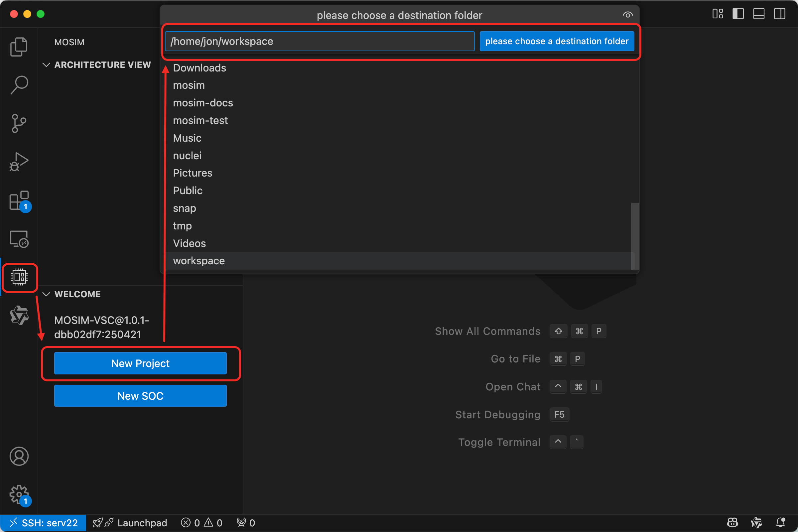Click the New SOC button
The height and width of the screenshot is (532, 798).
click(140, 396)
